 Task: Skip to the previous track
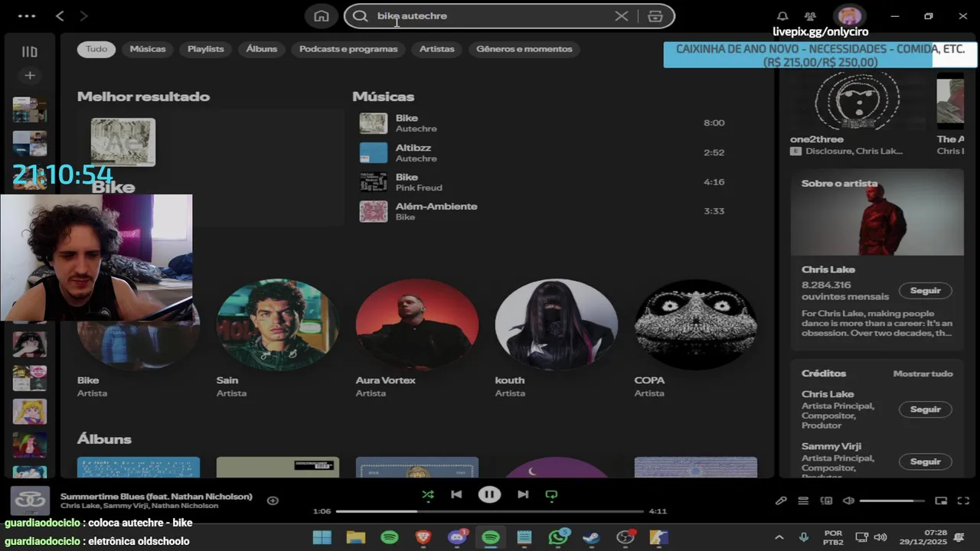tap(456, 494)
